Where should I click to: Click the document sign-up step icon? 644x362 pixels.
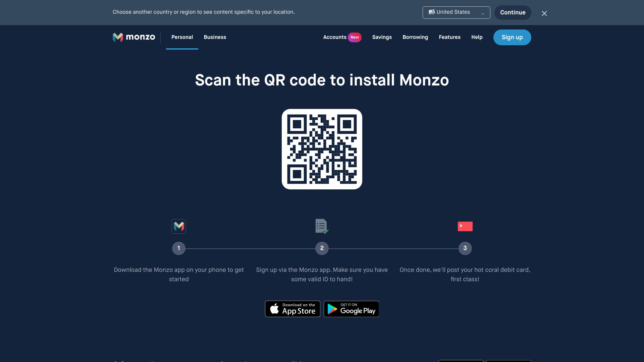[322, 226]
